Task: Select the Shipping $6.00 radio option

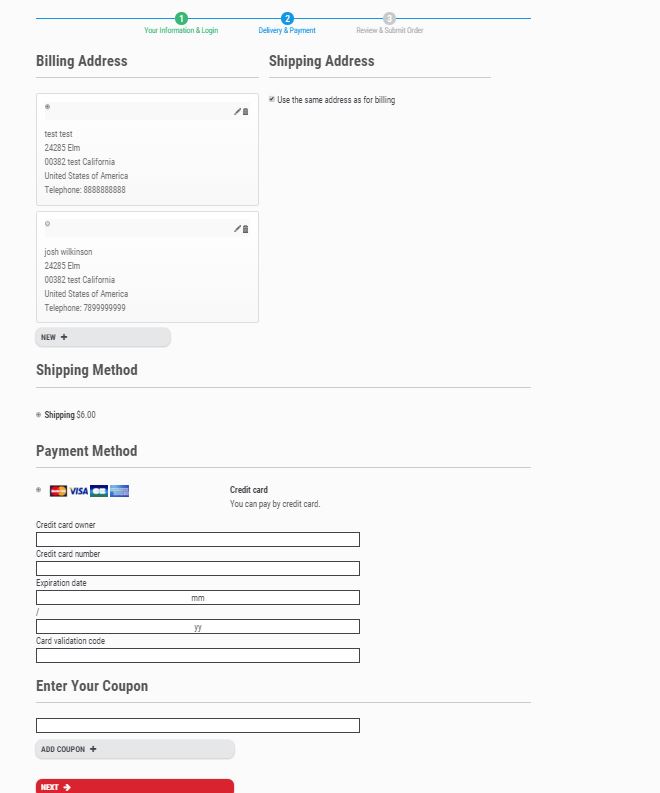Action: coord(39,414)
